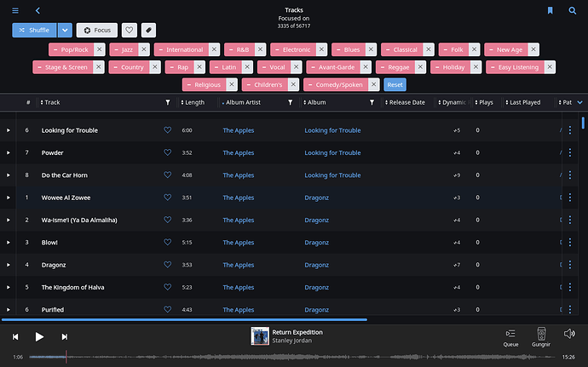Sort by the Track column header
The image size is (588, 367).
(50, 102)
